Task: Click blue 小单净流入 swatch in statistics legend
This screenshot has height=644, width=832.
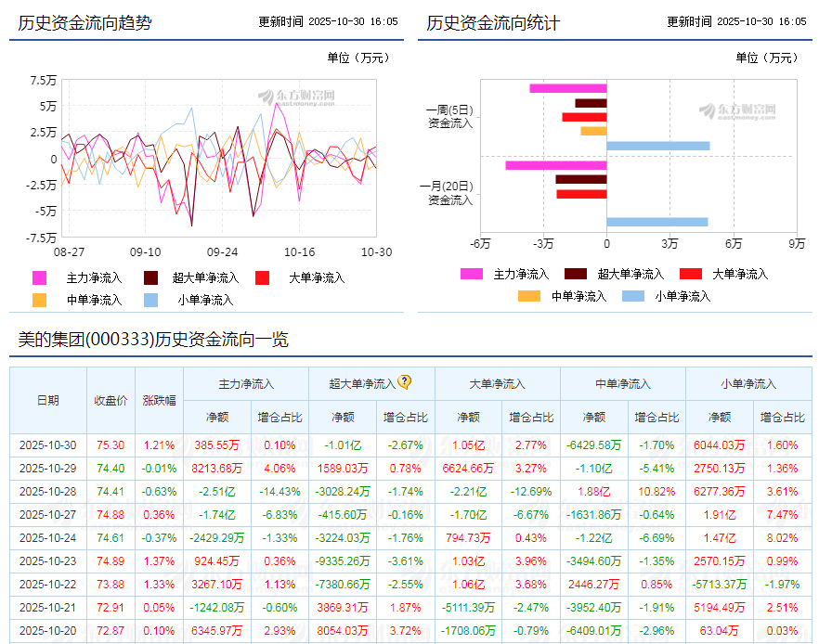Action: [x=633, y=296]
